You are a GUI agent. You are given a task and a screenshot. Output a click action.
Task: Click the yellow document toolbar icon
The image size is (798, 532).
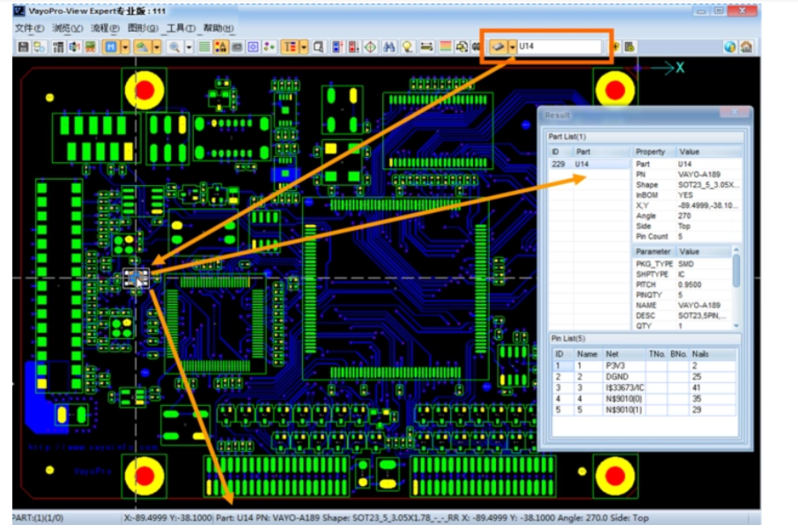pos(630,47)
